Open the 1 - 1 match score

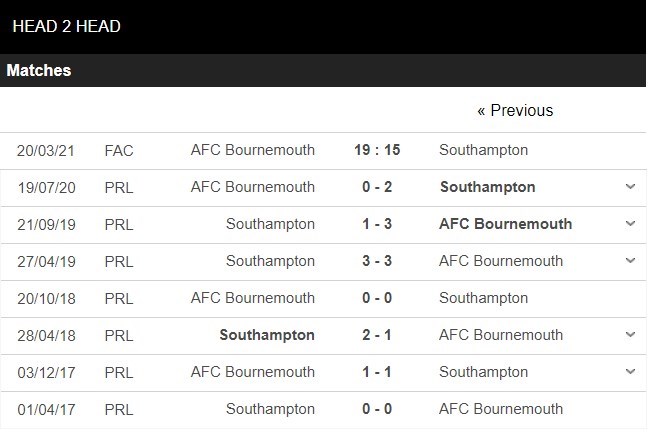point(377,372)
